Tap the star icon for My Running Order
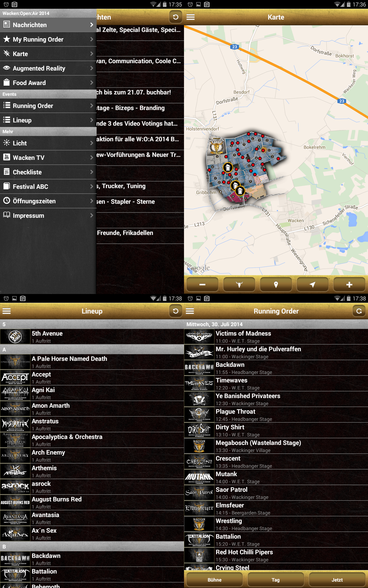The width and height of the screenshot is (368, 588). [x=7, y=39]
